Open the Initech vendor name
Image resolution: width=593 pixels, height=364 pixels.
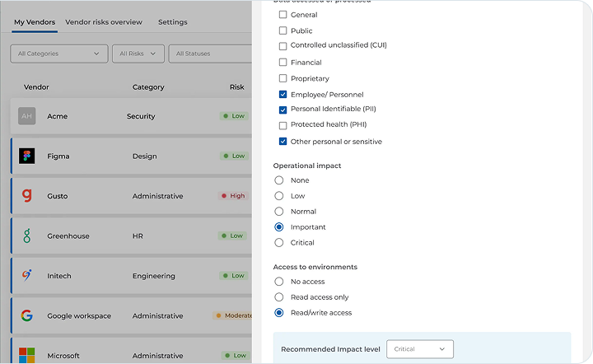[x=59, y=276]
